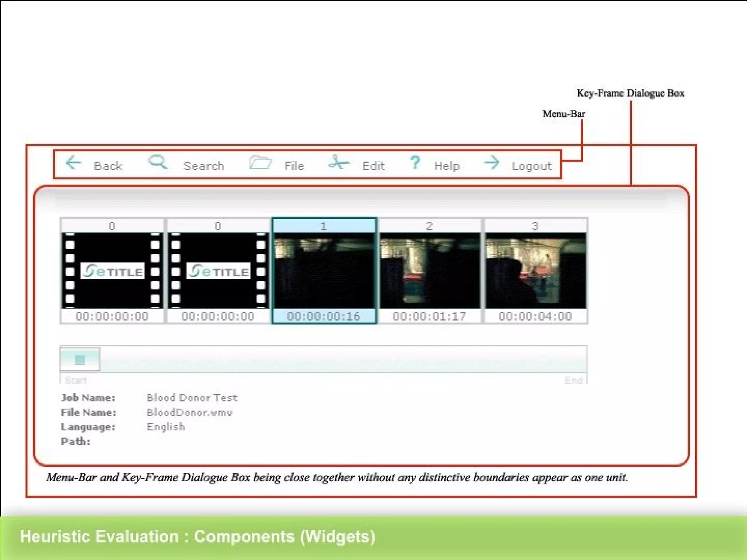This screenshot has width=747, height=560.
Task: Open the Edit menu label
Action: [373, 166]
